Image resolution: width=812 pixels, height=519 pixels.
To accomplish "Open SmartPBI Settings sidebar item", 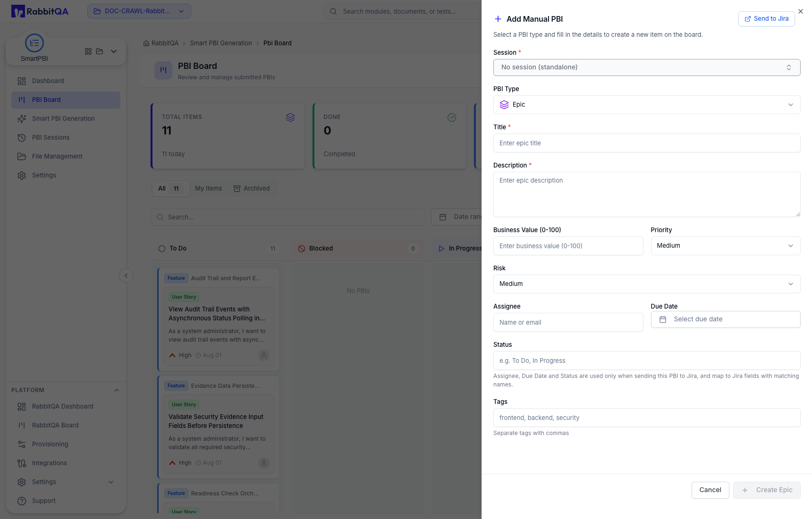I will point(66,176).
